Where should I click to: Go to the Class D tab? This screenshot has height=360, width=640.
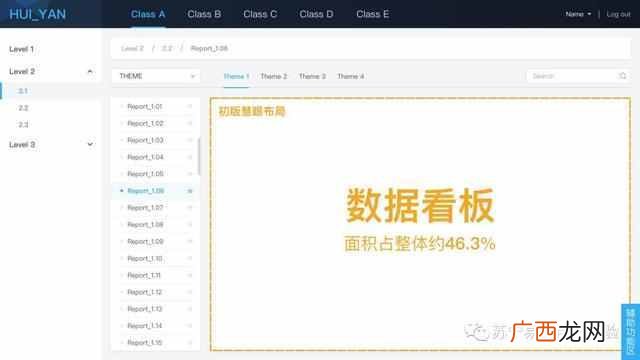(x=316, y=14)
